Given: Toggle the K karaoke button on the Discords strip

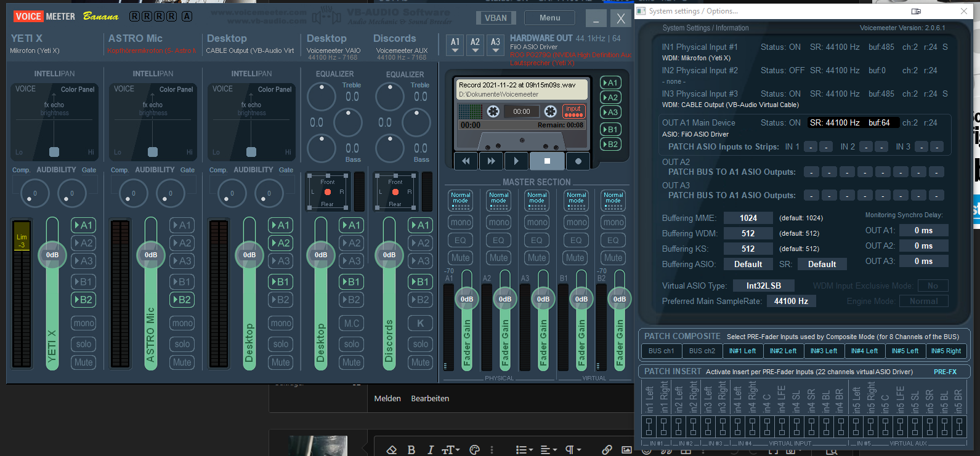Looking at the screenshot, I should click(x=420, y=323).
